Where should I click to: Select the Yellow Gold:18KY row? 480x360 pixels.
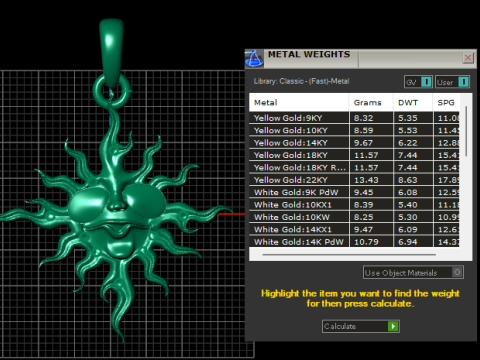point(354,155)
